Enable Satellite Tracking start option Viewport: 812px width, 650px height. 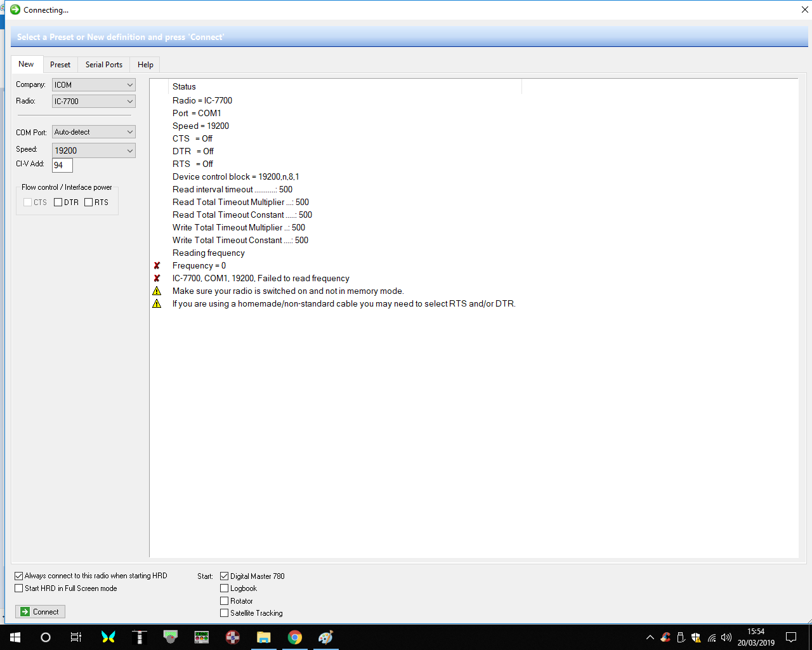pos(225,613)
